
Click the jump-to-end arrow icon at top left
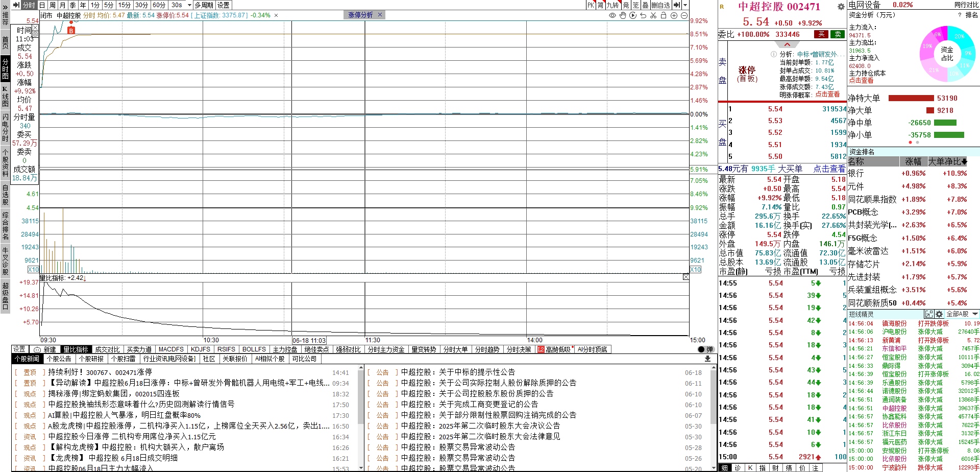pyautogui.click(x=16, y=5)
